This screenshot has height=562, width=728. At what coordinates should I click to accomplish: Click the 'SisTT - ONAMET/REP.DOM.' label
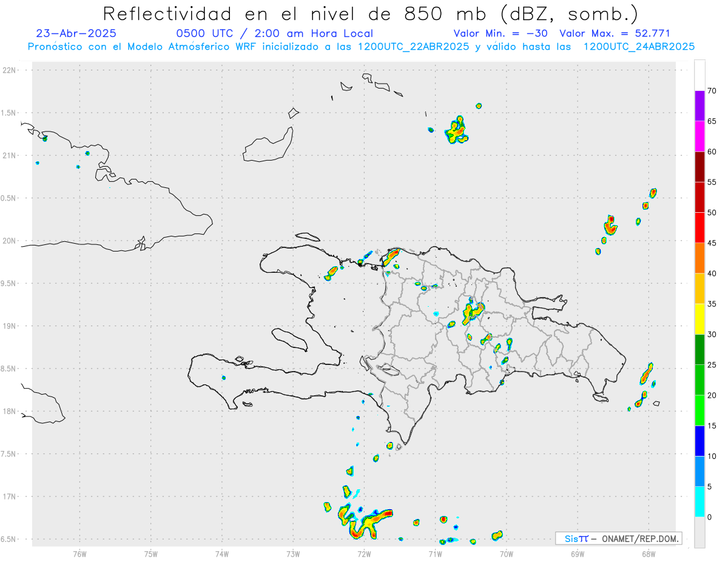coord(619,538)
